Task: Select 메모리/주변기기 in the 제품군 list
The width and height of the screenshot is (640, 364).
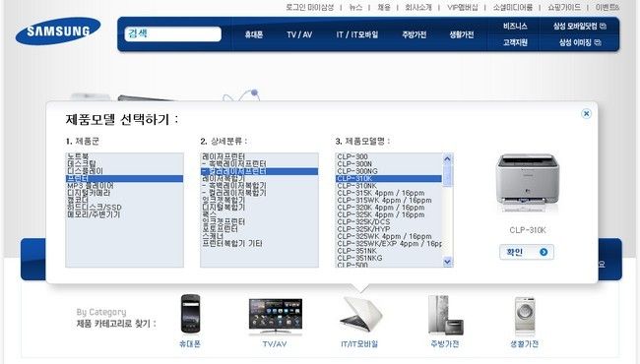Action: (124, 214)
